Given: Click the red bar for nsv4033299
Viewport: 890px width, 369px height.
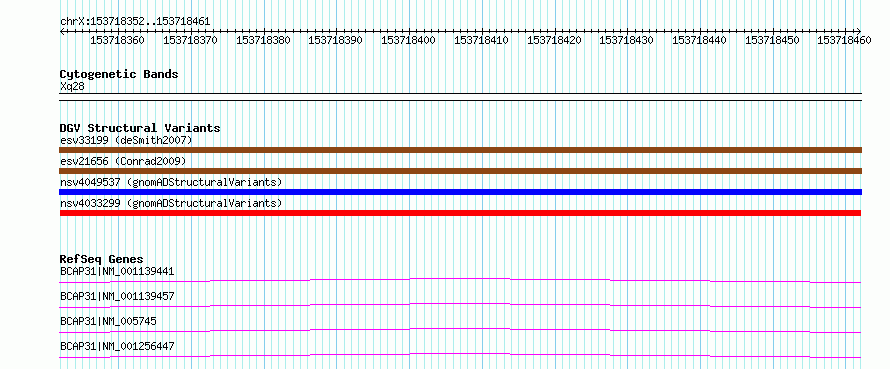Looking at the screenshot, I should [x=460, y=213].
